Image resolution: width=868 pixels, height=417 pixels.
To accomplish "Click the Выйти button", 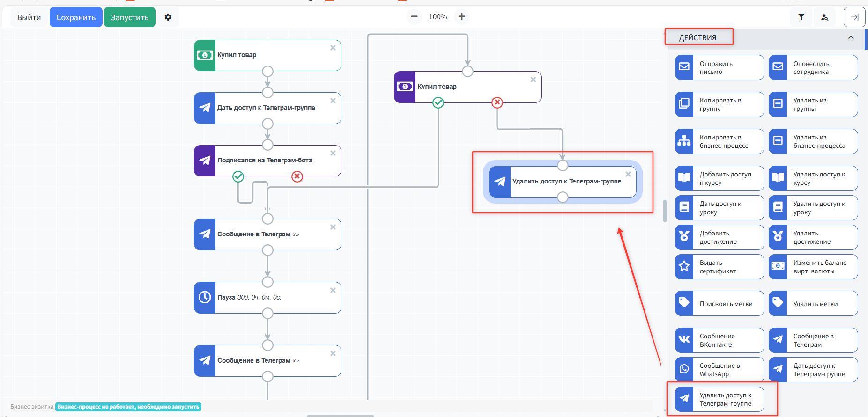I will [x=29, y=17].
